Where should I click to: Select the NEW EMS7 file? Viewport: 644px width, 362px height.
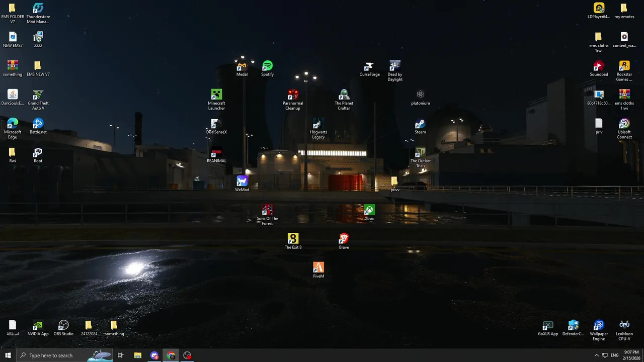tap(13, 40)
